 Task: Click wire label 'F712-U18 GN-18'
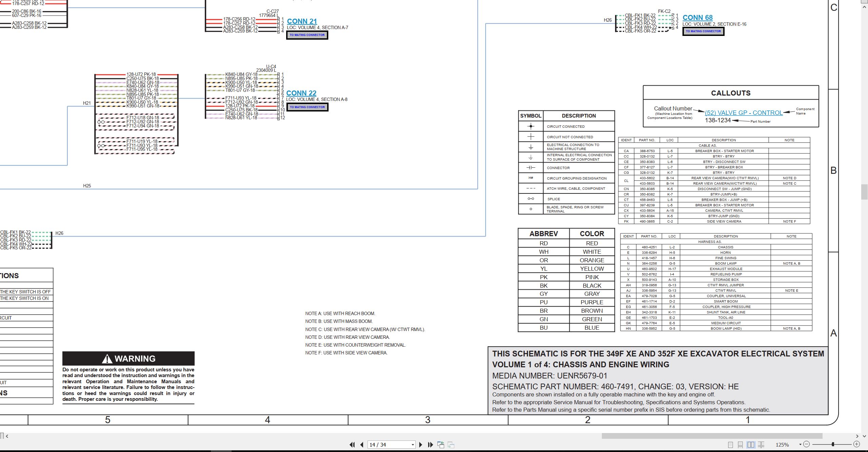(143, 118)
